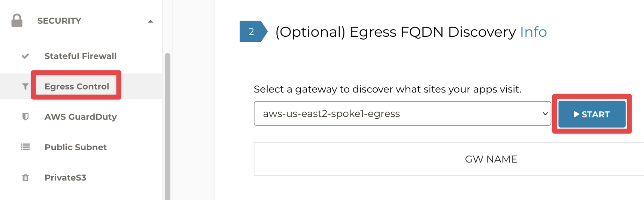Click the Security section header label
Screen dimensions: 644x200
click(x=59, y=21)
